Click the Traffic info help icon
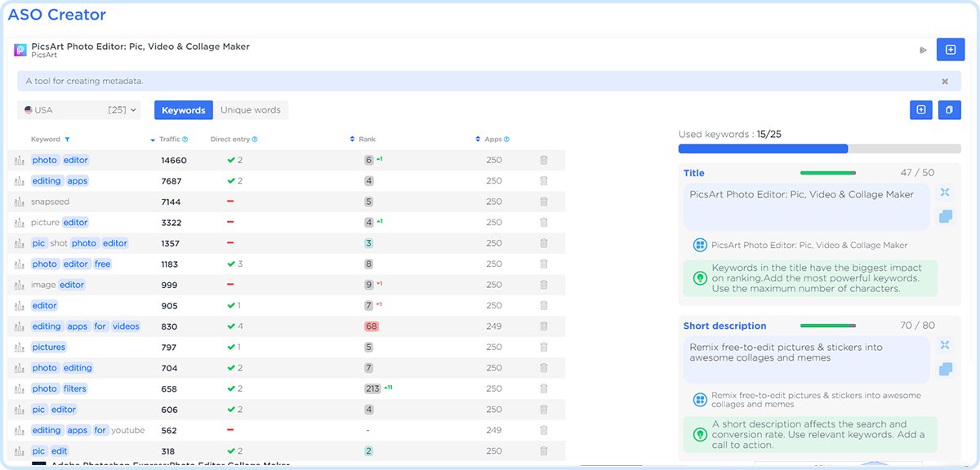 coord(185,140)
